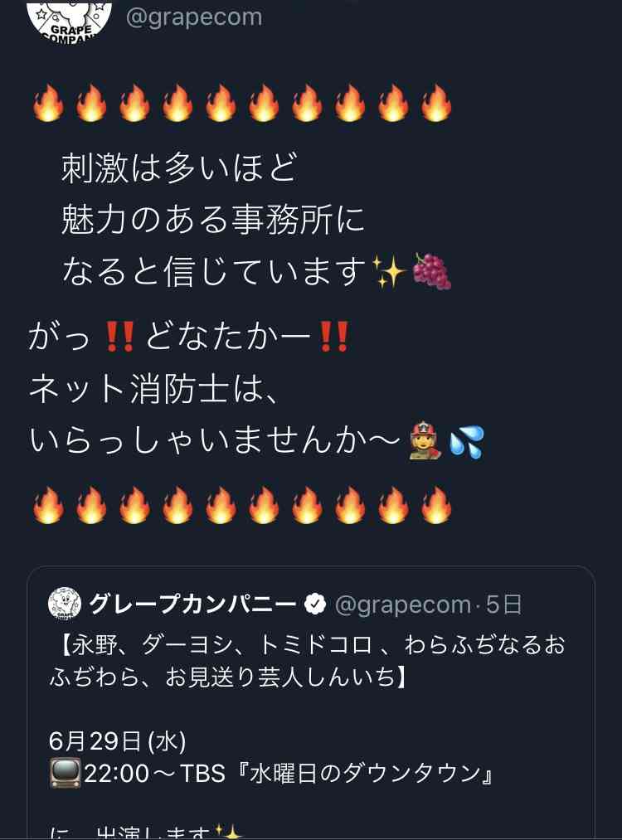Click the ネット消防士は text line
This screenshot has width=622, height=840.
153,389
